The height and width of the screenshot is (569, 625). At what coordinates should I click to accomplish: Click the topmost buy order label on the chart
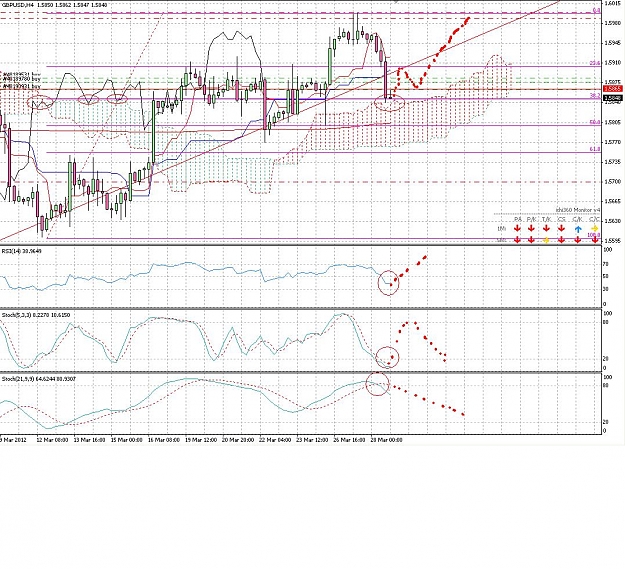tap(21, 75)
